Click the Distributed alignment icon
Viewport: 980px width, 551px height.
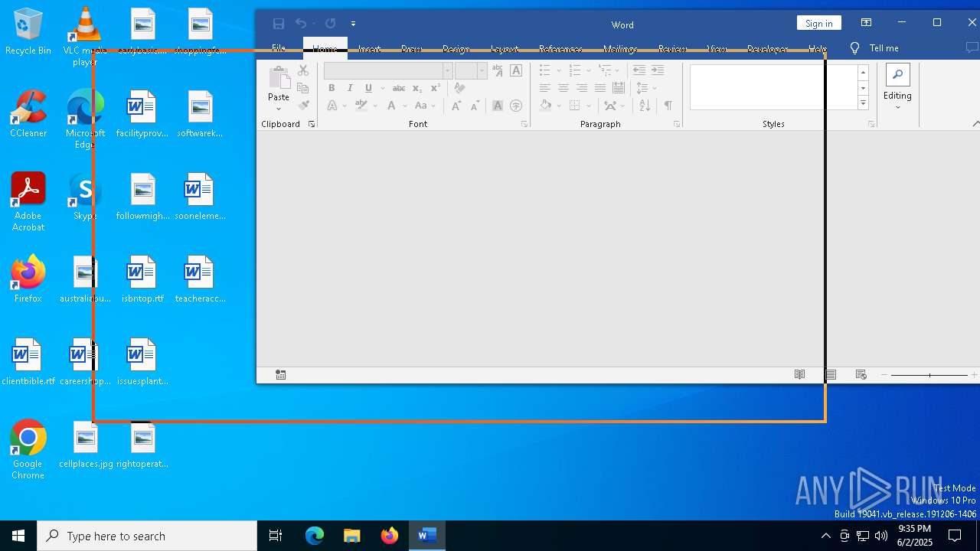[x=619, y=88]
